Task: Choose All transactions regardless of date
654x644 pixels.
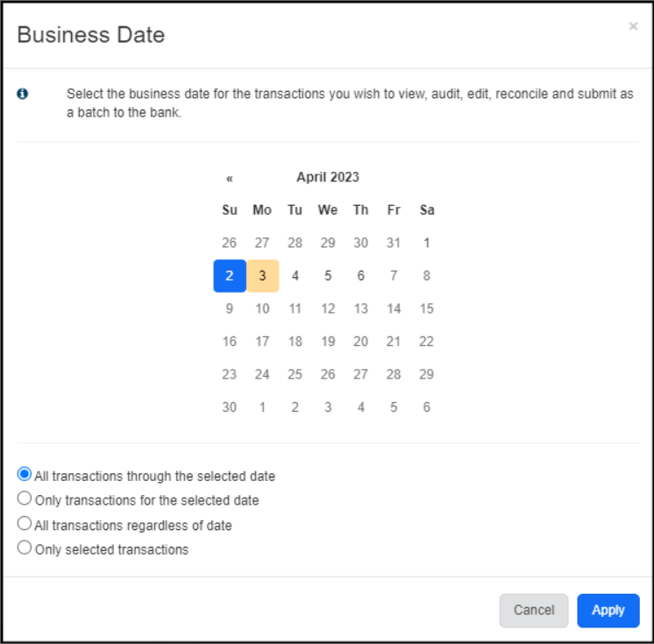Action: (x=25, y=523)
